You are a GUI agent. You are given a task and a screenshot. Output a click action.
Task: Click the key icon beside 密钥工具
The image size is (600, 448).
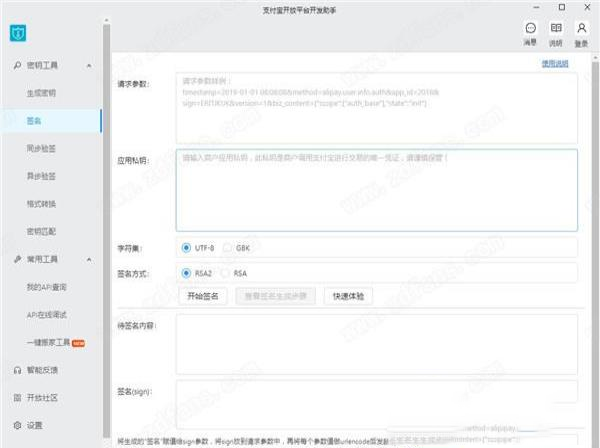click(17, 65)
